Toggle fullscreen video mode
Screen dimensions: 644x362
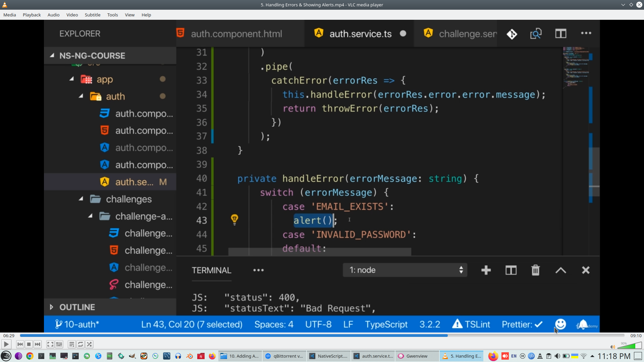click(50, 344)
